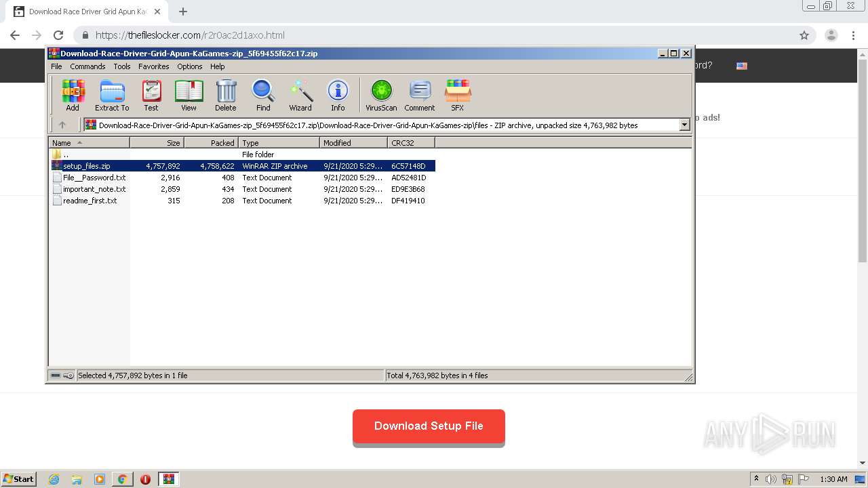Sort by the Type column header
The image size is (868, 488).
[x=279, y=143]
